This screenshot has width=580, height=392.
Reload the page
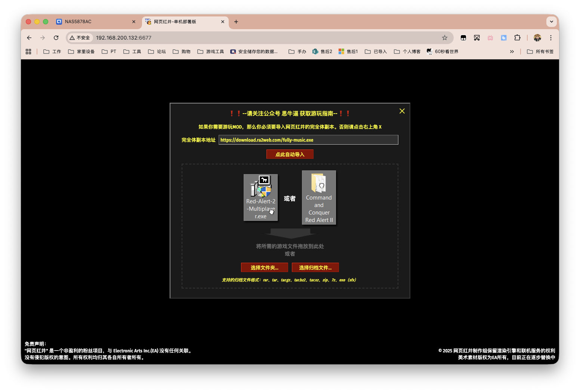[x=56, y=38]
